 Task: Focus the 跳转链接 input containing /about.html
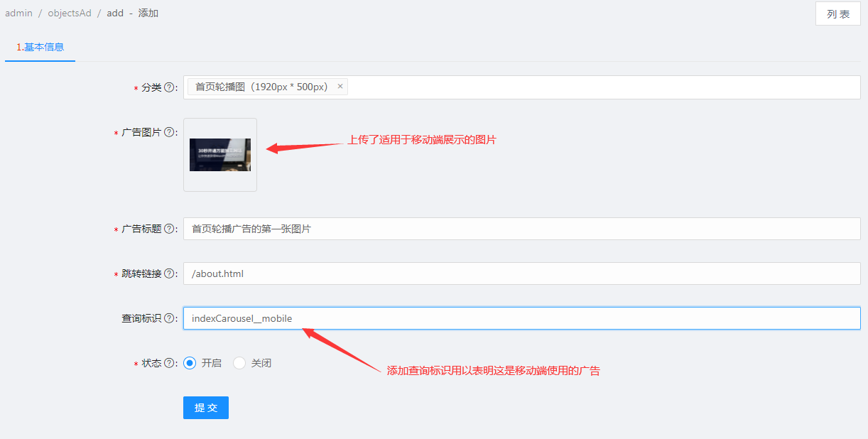click(521, 273)
